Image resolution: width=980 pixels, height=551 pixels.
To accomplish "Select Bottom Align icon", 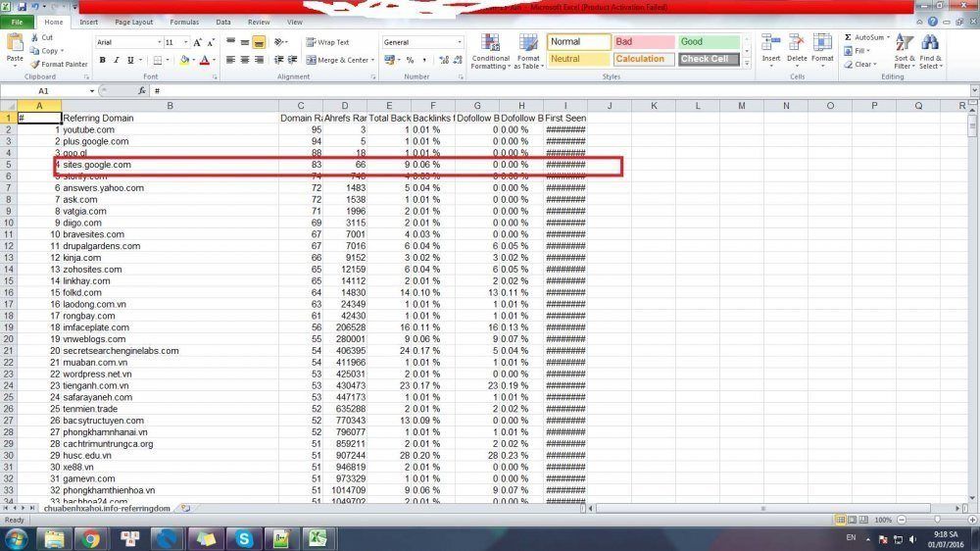I will click(x=259, y=42).
